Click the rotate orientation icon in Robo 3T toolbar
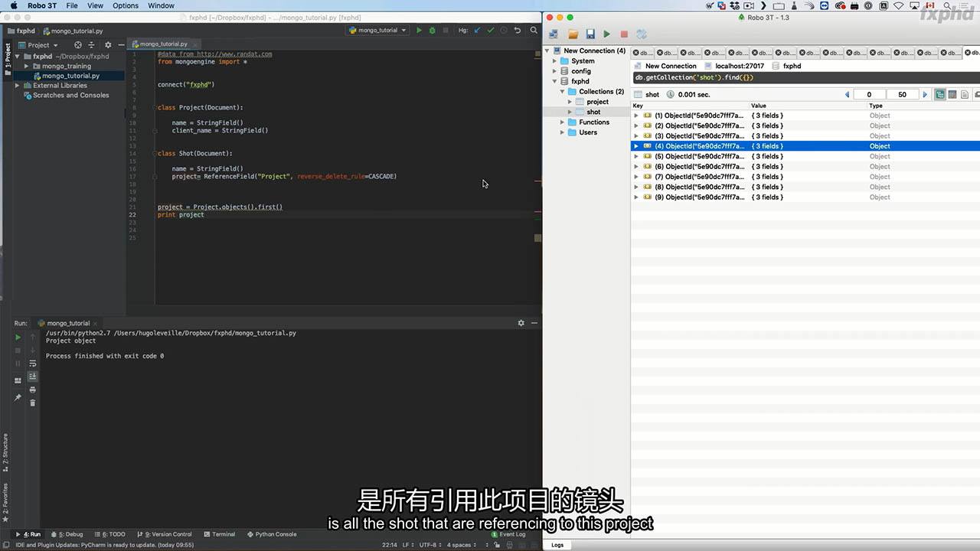The height and width of the screenshot is (551, 980). (x=642, y=34)
